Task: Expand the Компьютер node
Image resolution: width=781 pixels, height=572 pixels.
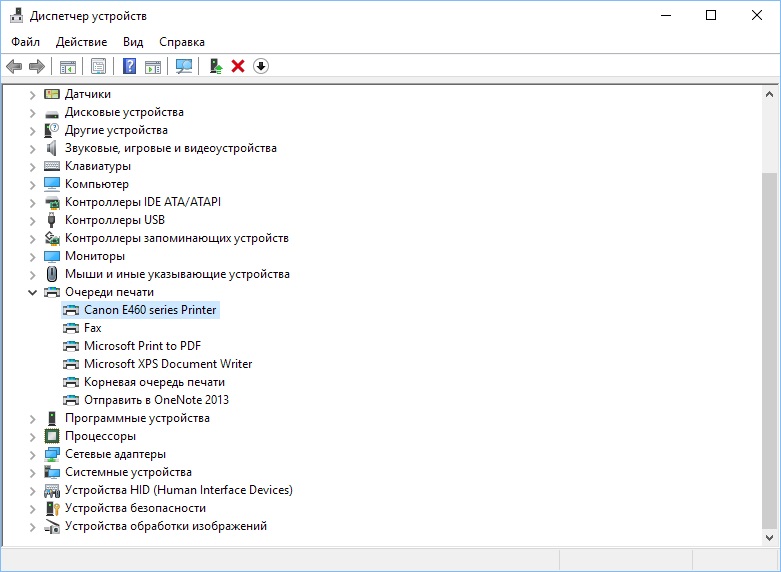Action: pos(32,185)
